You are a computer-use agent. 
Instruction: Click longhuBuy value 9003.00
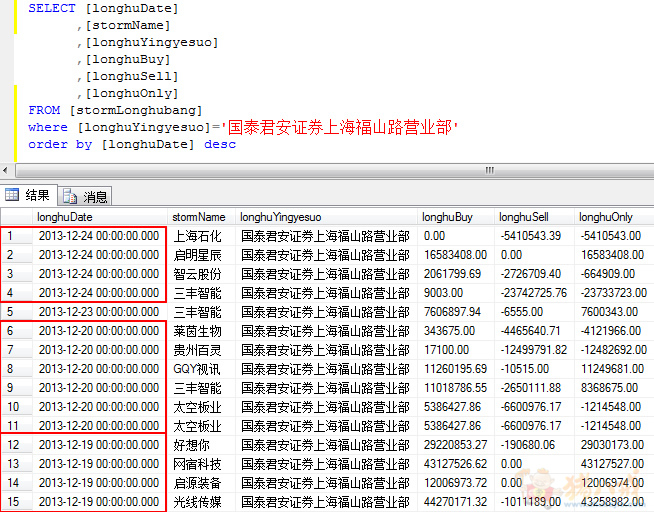coord(443,293)
